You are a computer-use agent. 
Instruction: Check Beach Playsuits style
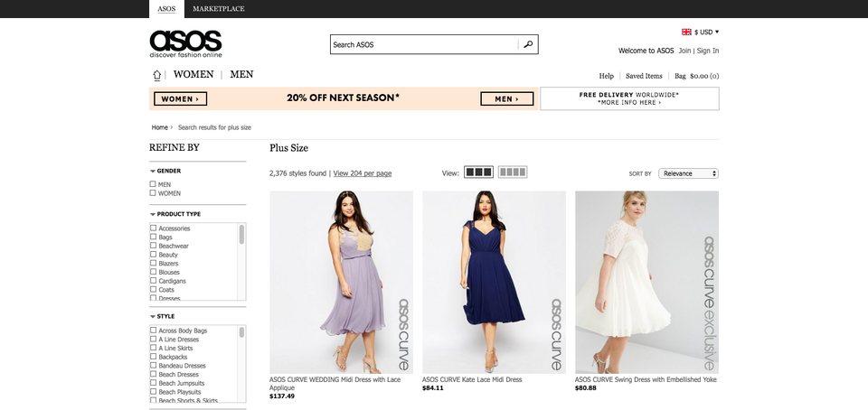(x=154, y=391)
